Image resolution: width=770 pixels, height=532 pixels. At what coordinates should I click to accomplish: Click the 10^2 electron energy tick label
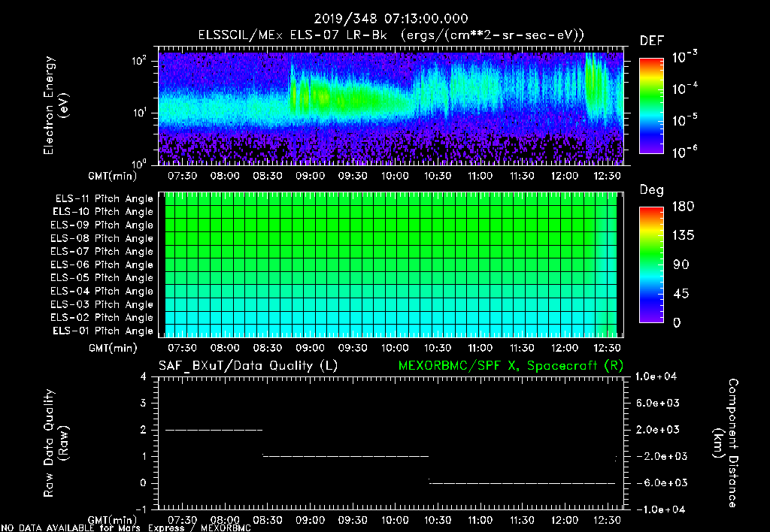pyautogui.click(x=139, y=61)
